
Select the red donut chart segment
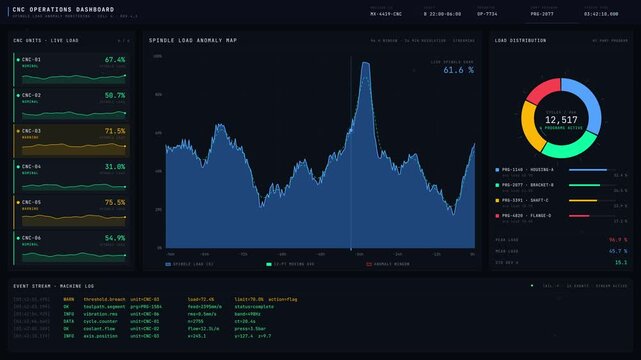pyautogui.click(x=544, y=90)
